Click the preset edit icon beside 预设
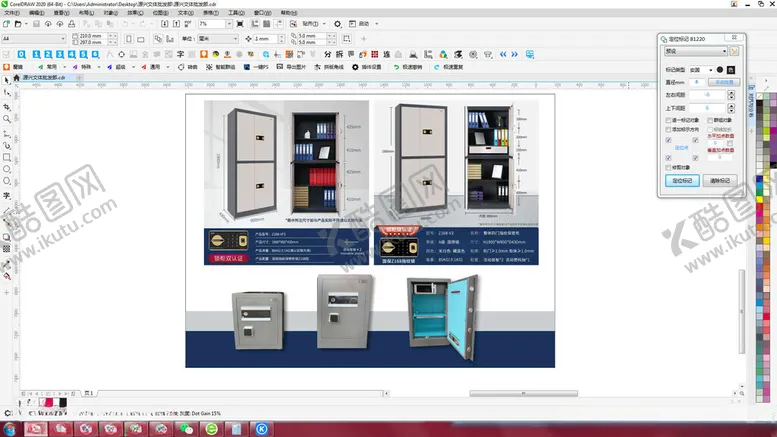 click(734, 51)
